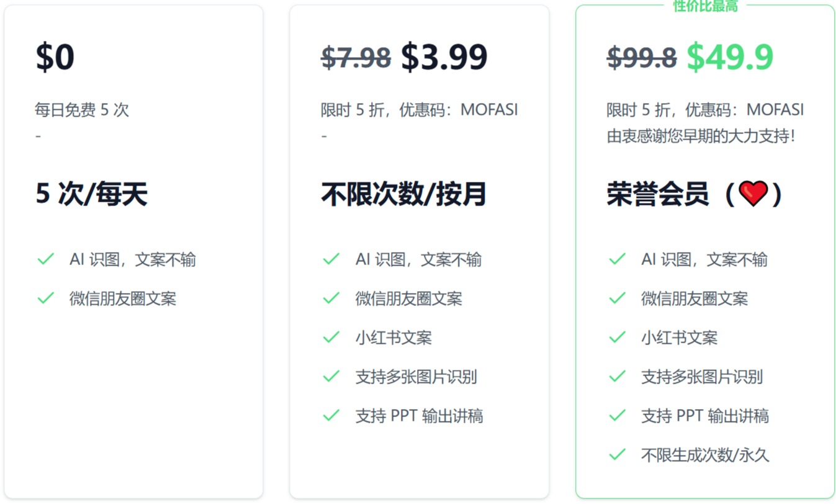836x504 pixels.
Task: Click checkmark next to 支持多张图片识别 in monthly plan
Action: 330,376
